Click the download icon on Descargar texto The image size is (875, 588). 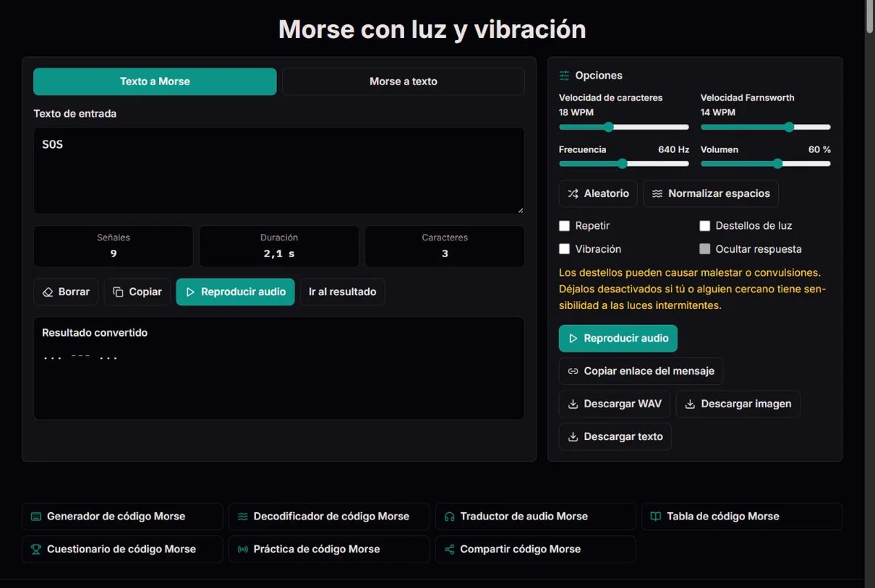[x=573, y=436]
